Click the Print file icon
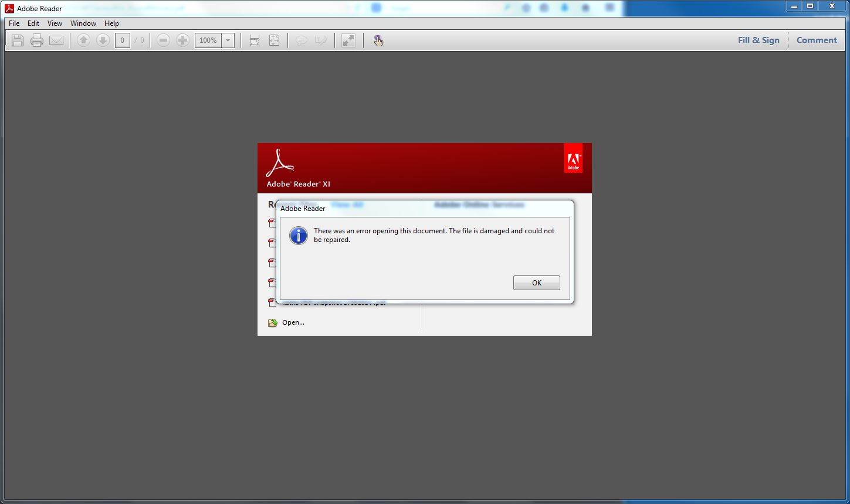 tap(37, 40)
